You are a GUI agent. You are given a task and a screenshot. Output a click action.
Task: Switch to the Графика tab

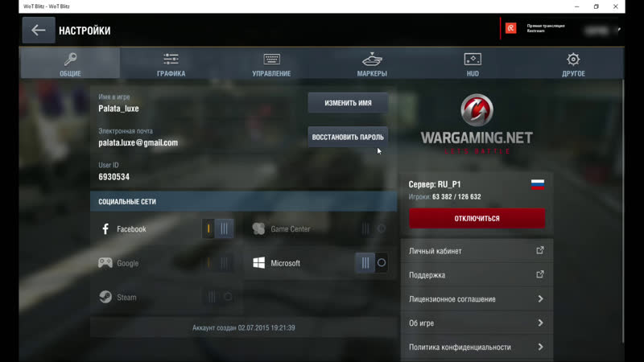tap(171, 64)
